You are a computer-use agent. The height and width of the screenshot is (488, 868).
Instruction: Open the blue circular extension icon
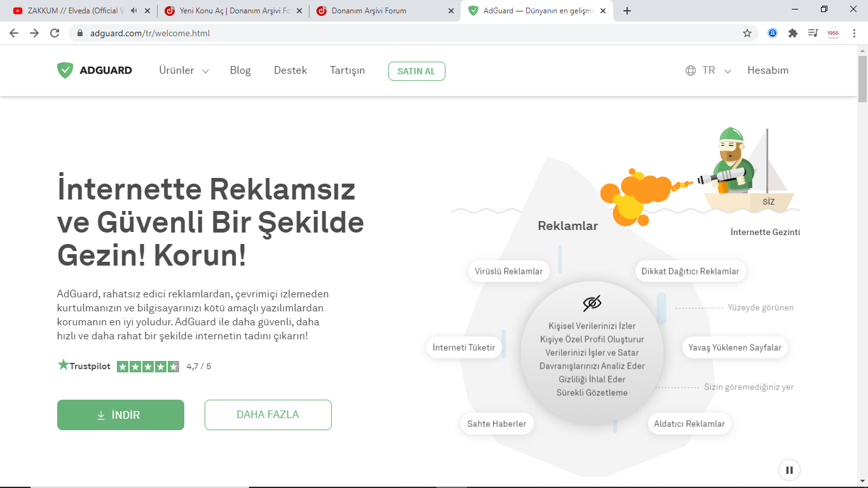tap(773, 33)
